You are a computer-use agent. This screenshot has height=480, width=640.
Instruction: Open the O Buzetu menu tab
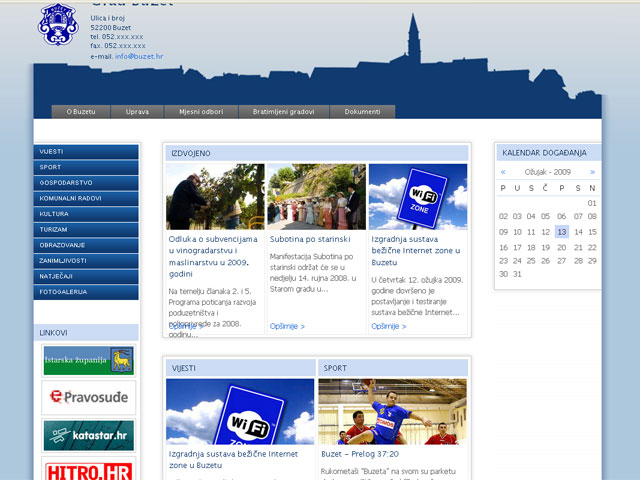click(81, 111)
